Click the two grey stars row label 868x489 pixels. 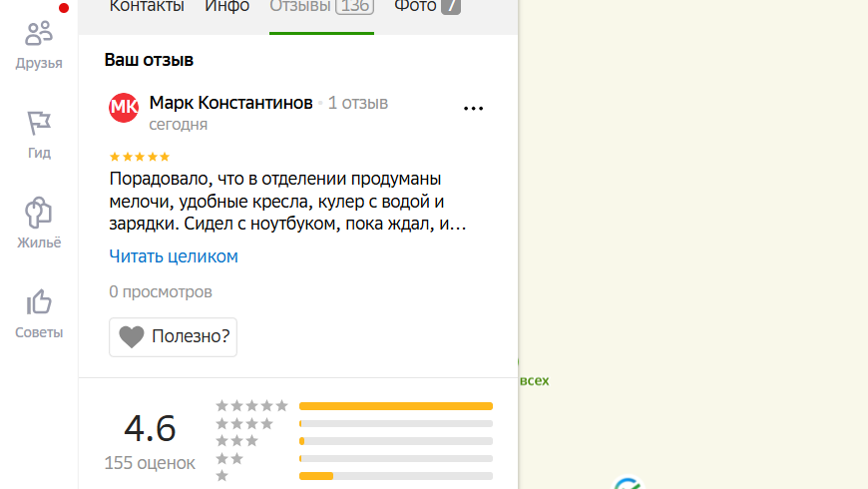229,458
